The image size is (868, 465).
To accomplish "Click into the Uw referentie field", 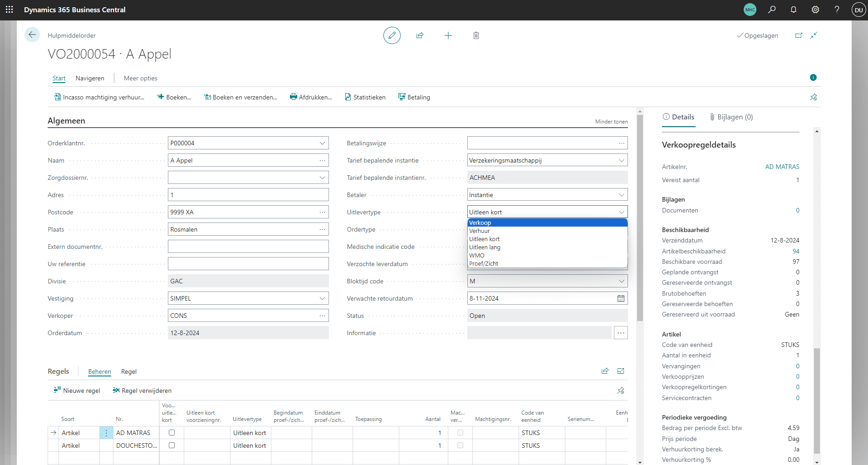I will (x=248, y=264).
